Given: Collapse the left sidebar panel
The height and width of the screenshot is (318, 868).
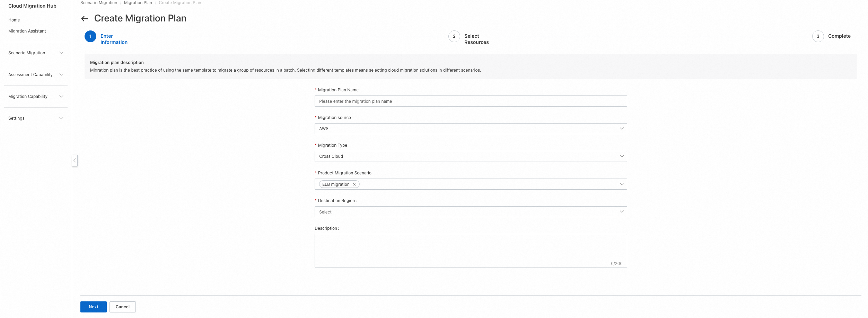Looking at the screenshot, I should coord(74,161).
